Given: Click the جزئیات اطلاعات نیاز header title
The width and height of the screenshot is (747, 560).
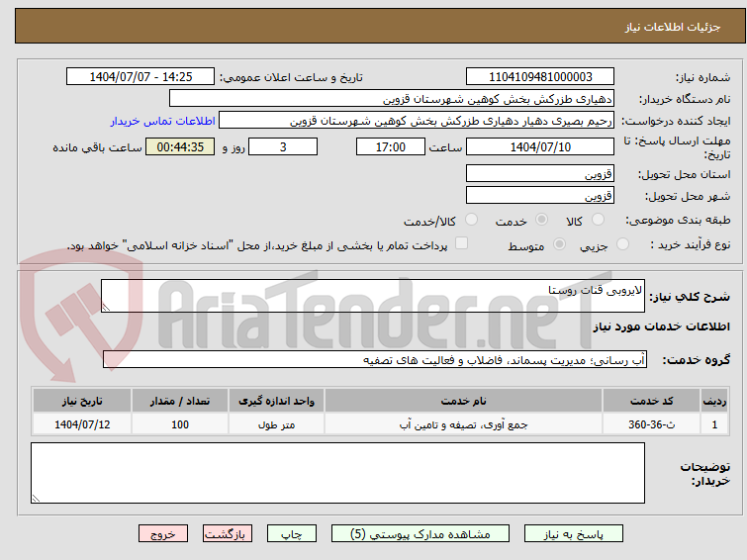Looking at the screenshot, I should (x=673, y=27).
